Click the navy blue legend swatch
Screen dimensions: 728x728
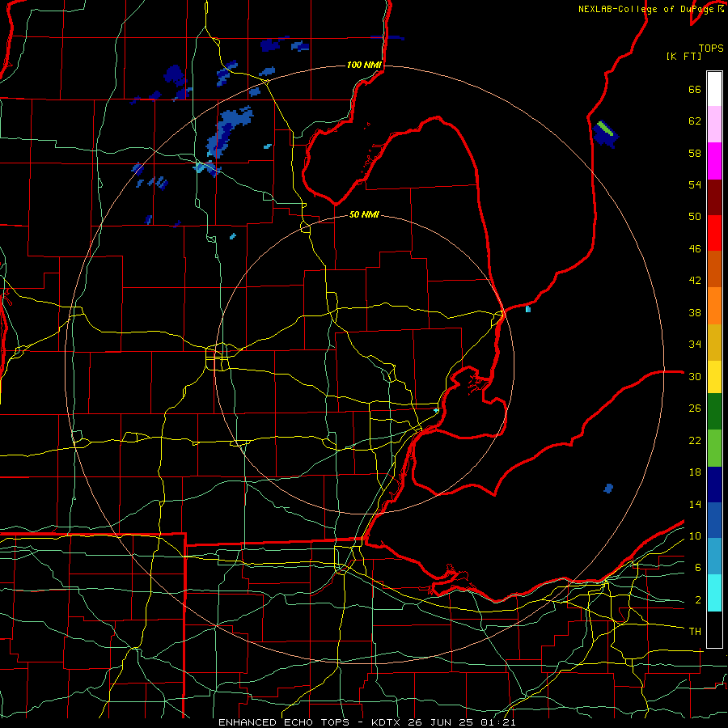[x=714, y=485]
